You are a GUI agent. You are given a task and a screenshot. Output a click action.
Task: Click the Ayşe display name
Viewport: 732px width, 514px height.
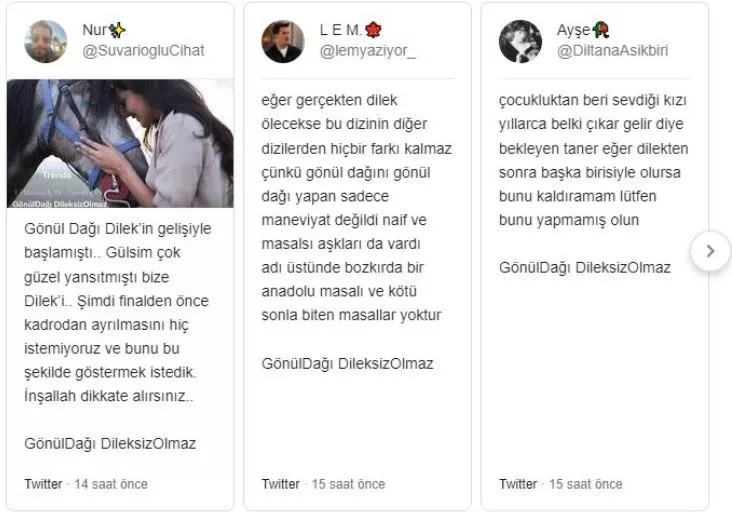[574, 30]
